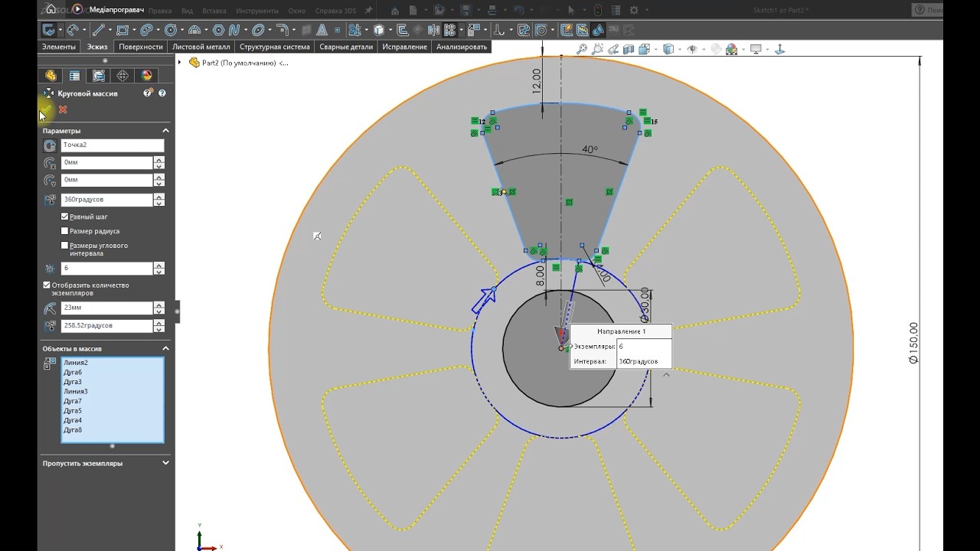Select Дуга6 in the pattern entities list

pos(73,373)
